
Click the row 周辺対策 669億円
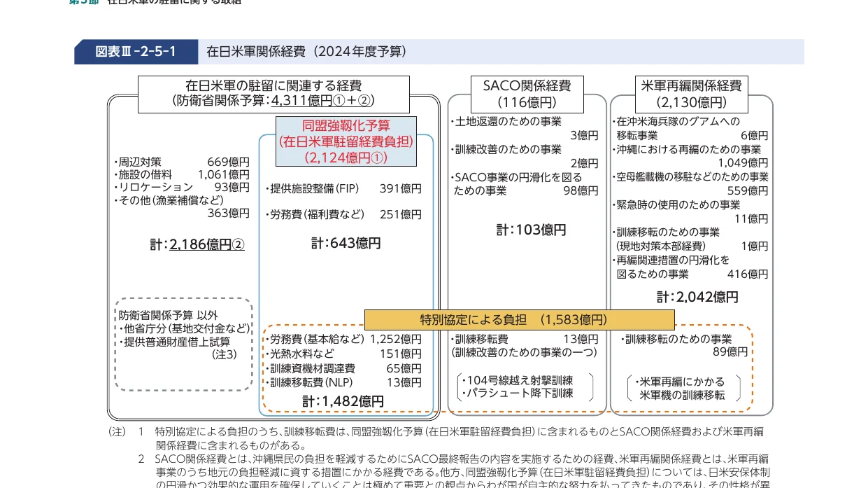point(181,162)
